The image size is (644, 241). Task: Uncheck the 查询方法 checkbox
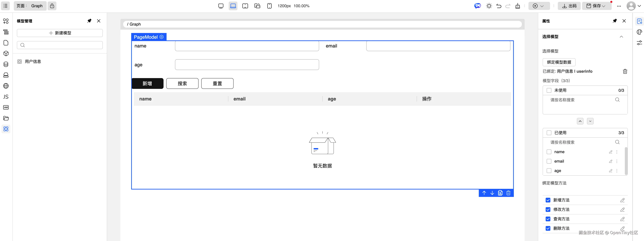coord(548,219)
